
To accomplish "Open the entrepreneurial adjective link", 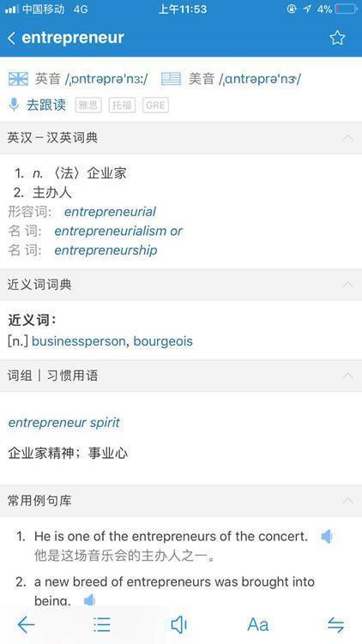I will (110, 212).
